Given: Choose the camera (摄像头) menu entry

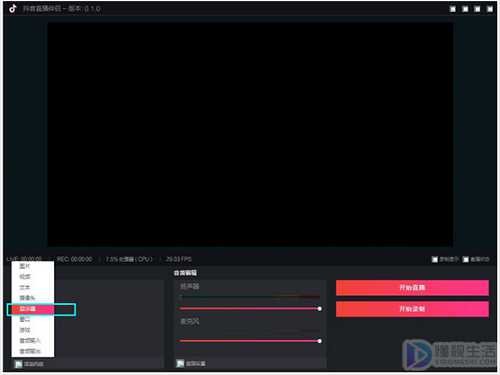Looking at the screenshot, I should click(x=33, y=298).
